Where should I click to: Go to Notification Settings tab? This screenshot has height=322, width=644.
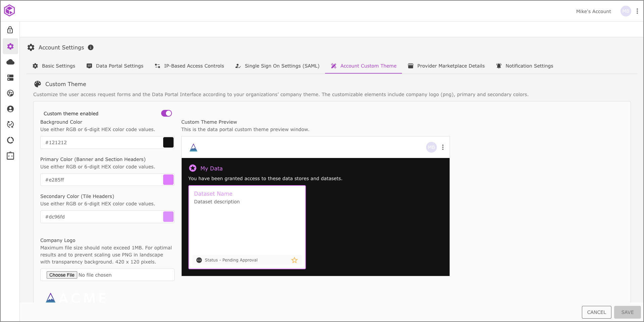524,66
